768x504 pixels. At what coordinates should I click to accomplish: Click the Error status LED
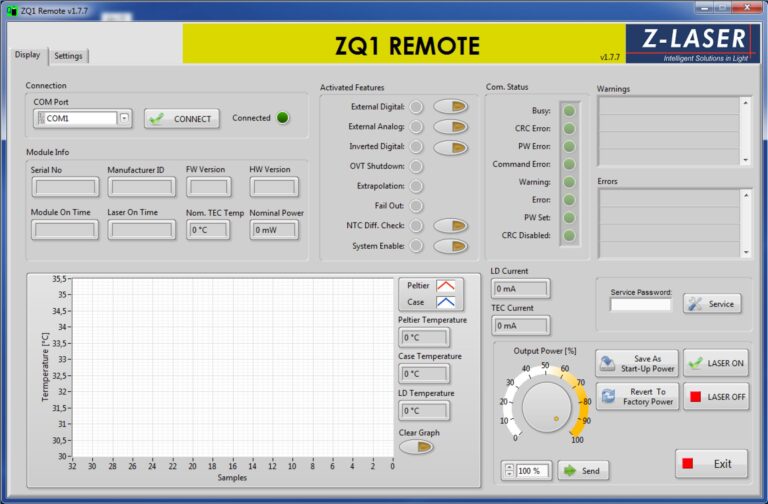point(569,200)
